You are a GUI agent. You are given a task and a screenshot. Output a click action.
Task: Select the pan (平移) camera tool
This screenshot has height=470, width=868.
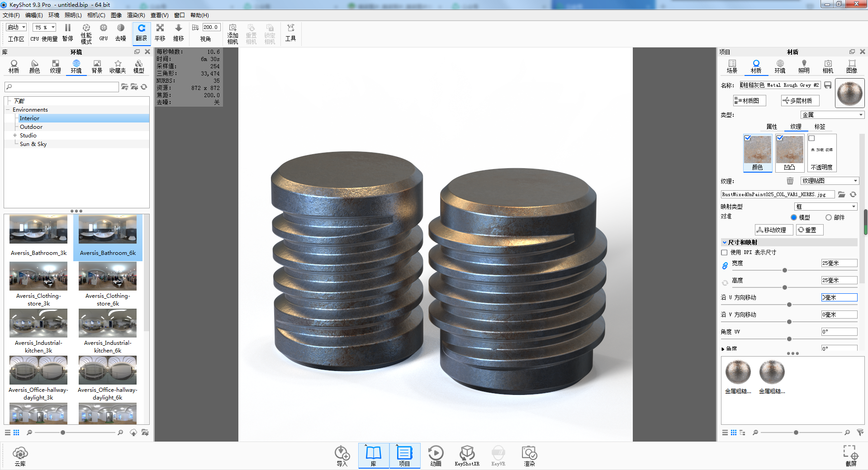(x=160, y=33)
